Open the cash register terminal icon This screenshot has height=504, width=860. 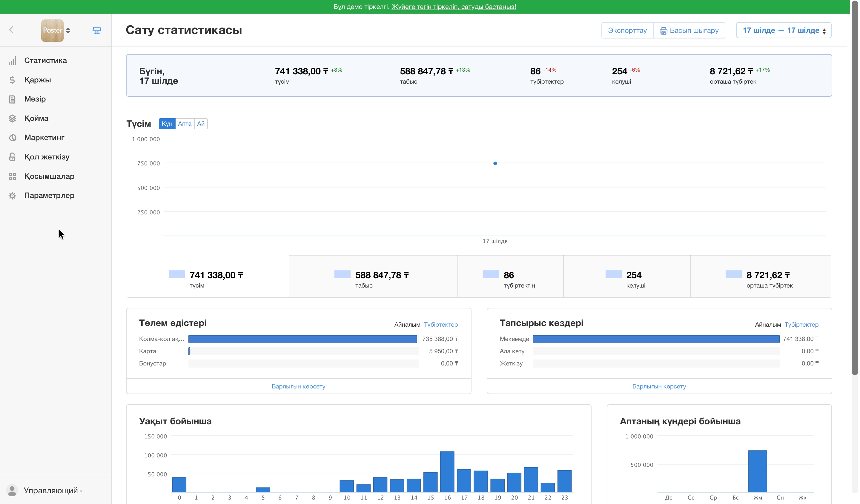(97, 30)
